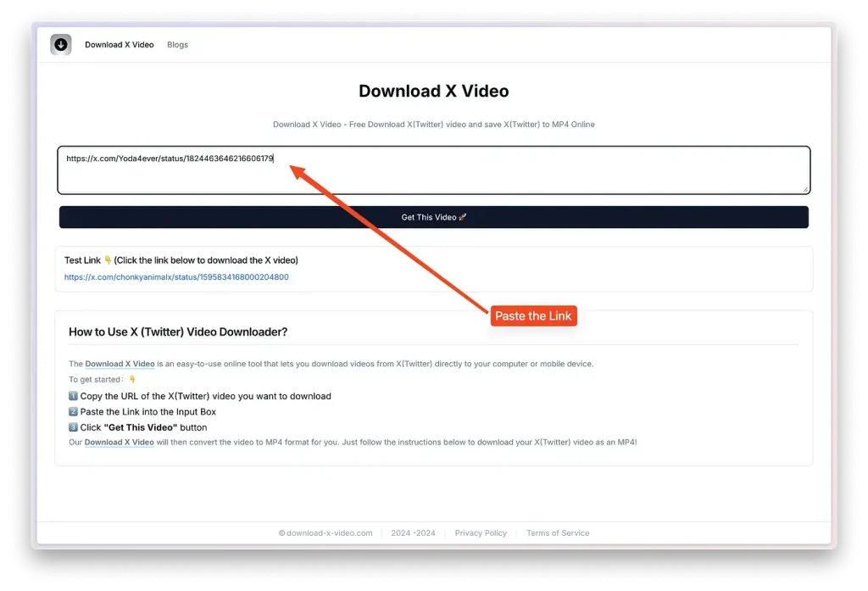Open Download X Video link in final paragraph
The image size is (868, 591).
[119, 443]
